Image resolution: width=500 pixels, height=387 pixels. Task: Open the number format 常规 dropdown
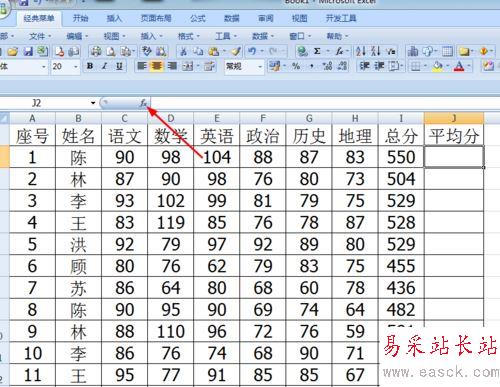260,67
